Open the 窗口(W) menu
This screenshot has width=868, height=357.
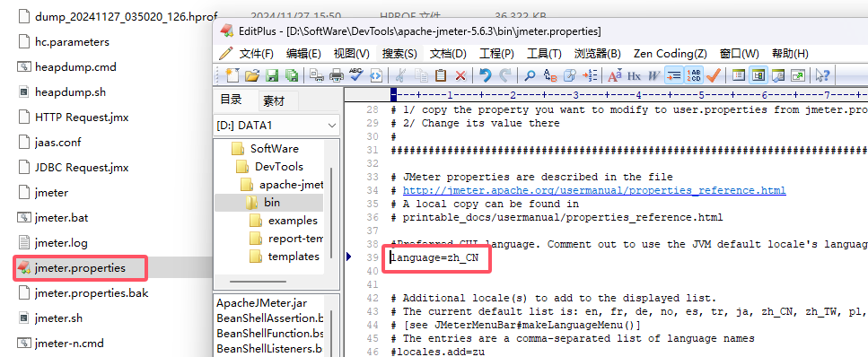[739, 54]
